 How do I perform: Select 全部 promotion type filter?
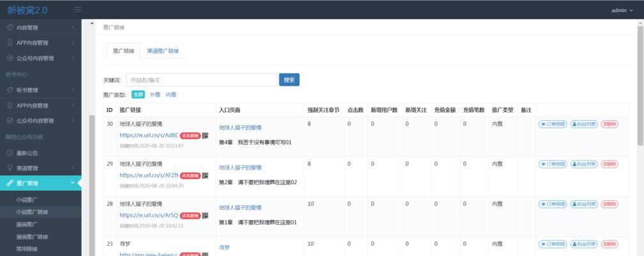tap(138, 94)
